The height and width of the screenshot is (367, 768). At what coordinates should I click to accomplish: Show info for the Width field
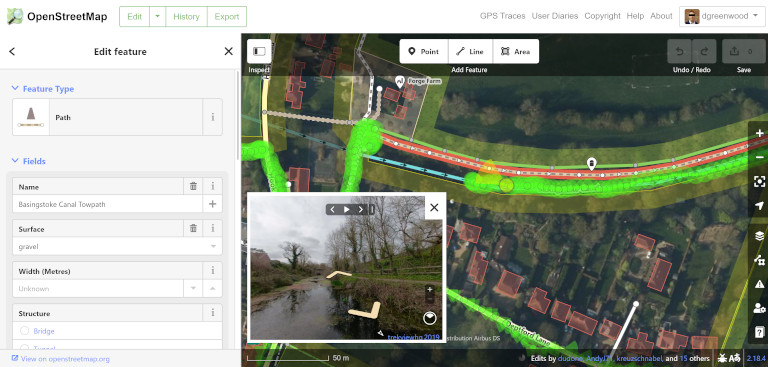pos(213,271)
